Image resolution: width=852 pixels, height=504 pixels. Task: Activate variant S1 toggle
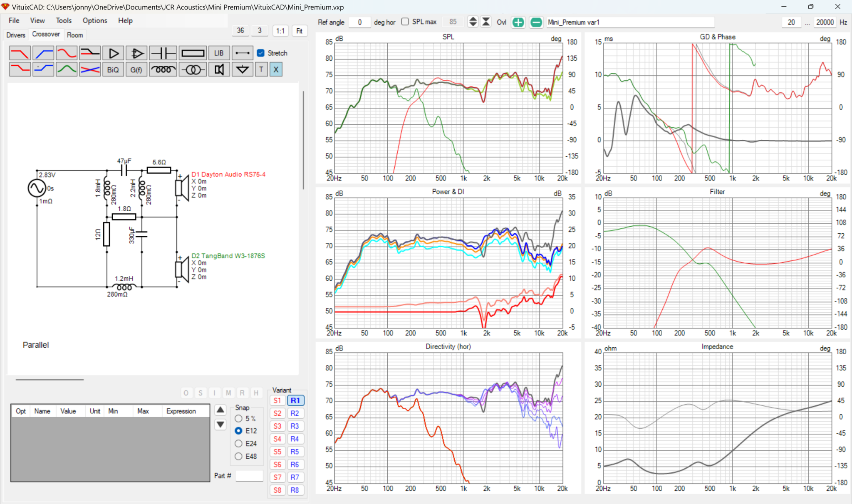coord(277,400)
